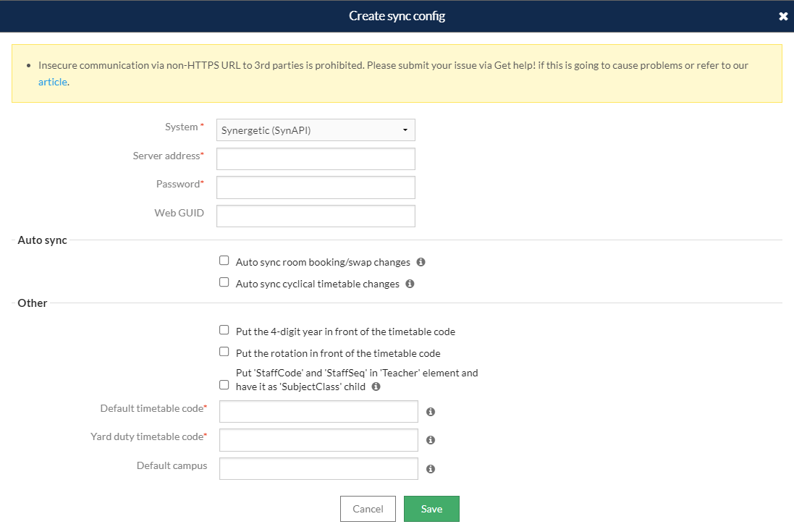Click the Server address label

(168, 156)
